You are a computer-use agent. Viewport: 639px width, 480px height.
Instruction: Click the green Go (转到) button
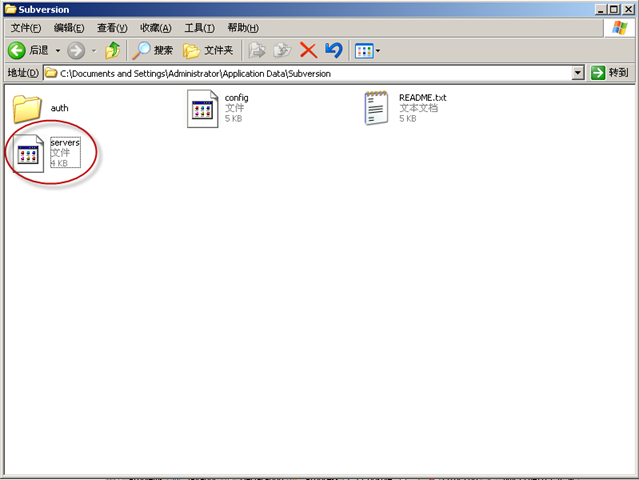point(610,73)
